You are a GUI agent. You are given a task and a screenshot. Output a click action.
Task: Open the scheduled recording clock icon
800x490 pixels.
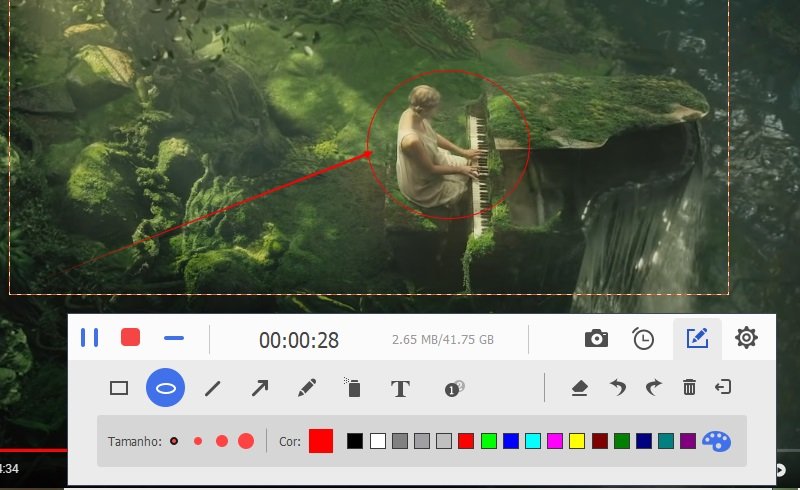[643, 338]
